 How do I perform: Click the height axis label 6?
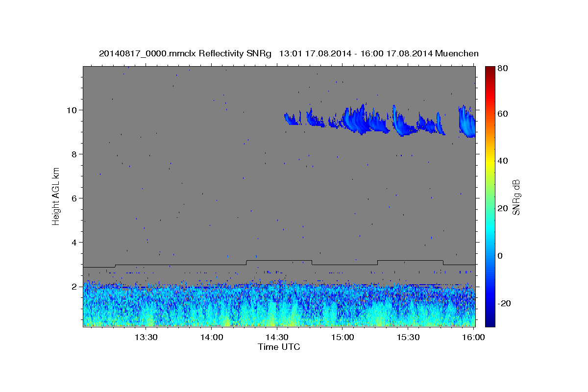tap(75, 198)
